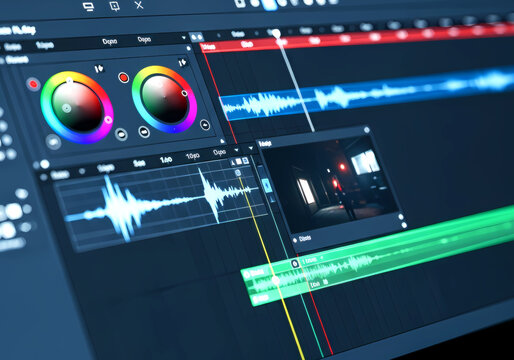
Task: Click the circle icon at the green clip's left edge
Action: pyautogui.click(x=247, y=275)
